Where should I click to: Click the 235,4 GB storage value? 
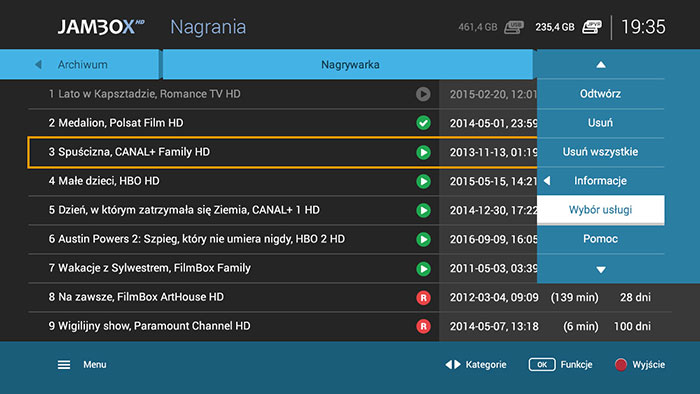coord(555,27)
